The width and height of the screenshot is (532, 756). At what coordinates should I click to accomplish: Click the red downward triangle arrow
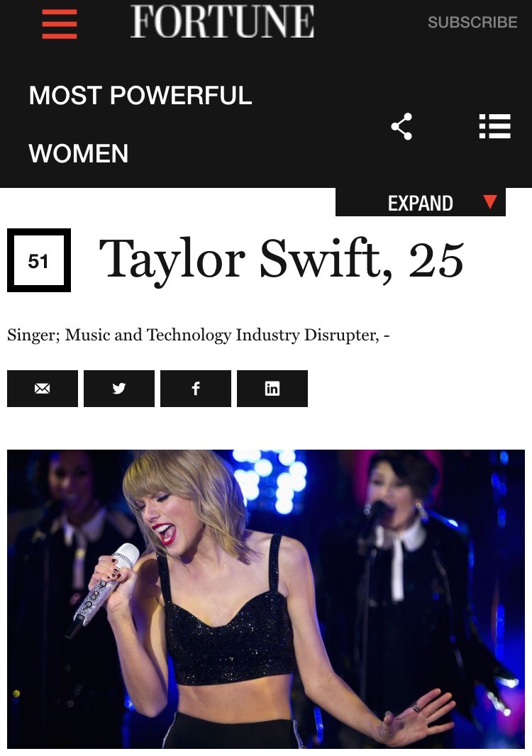point(489,201)
